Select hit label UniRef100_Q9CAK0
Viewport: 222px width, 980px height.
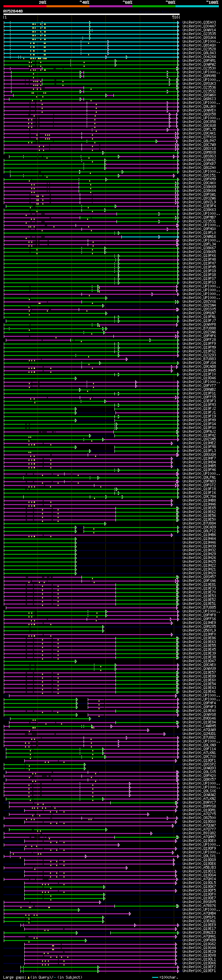coord(199,183)
